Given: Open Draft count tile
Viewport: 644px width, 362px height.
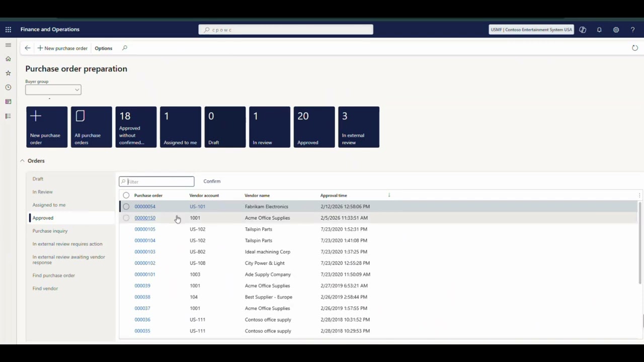Looking at the screenshot, I should pos(225,127).
